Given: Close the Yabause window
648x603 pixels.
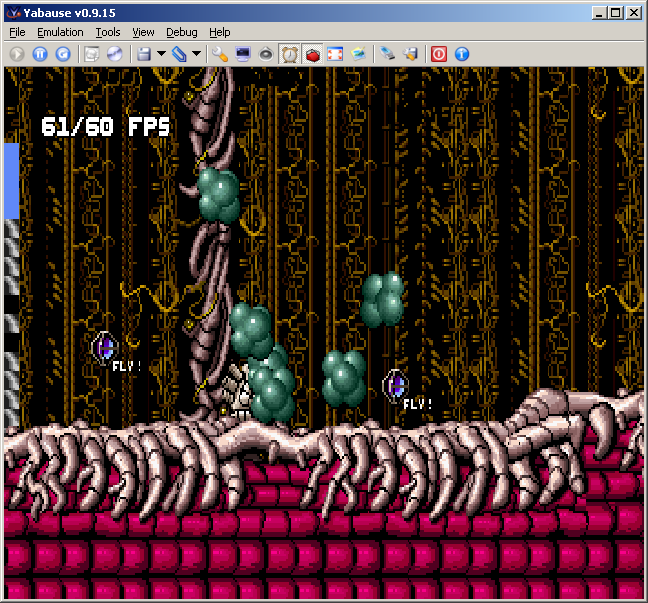Looking at the screenshot, I should 634,13.
